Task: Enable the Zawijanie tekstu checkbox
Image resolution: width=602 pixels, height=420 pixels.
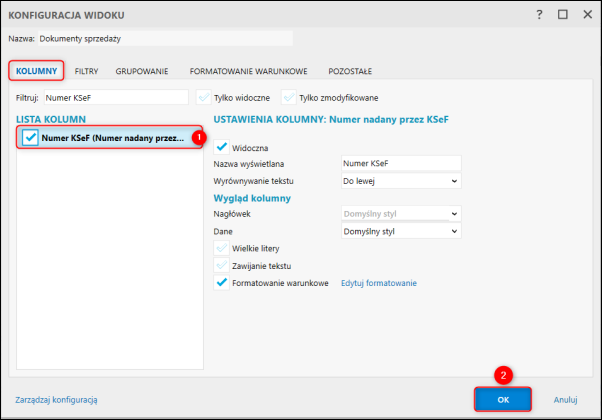Action: pos(222,265)
